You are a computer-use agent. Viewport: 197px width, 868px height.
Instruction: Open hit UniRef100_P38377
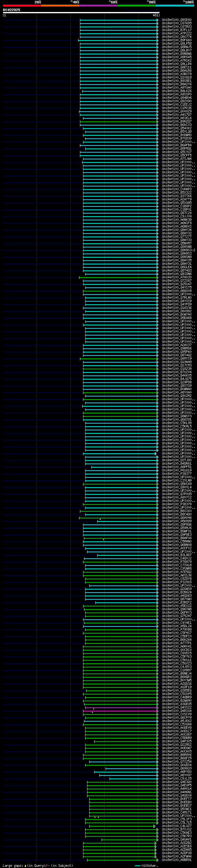(x=176, y=474)
